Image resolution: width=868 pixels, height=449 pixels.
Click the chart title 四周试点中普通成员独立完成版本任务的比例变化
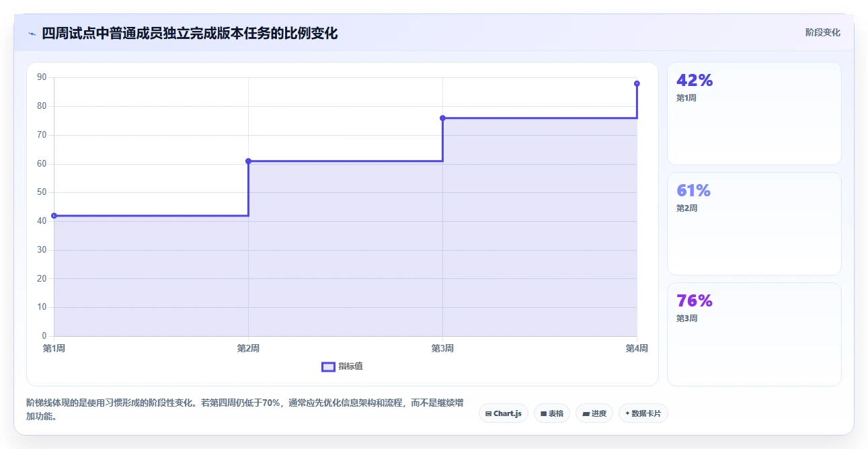[190, 33]
